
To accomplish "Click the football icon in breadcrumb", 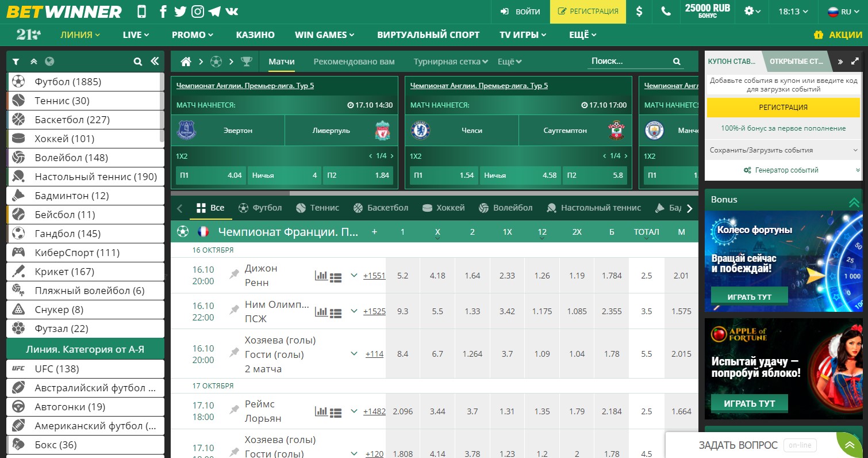I will [216, 62].
